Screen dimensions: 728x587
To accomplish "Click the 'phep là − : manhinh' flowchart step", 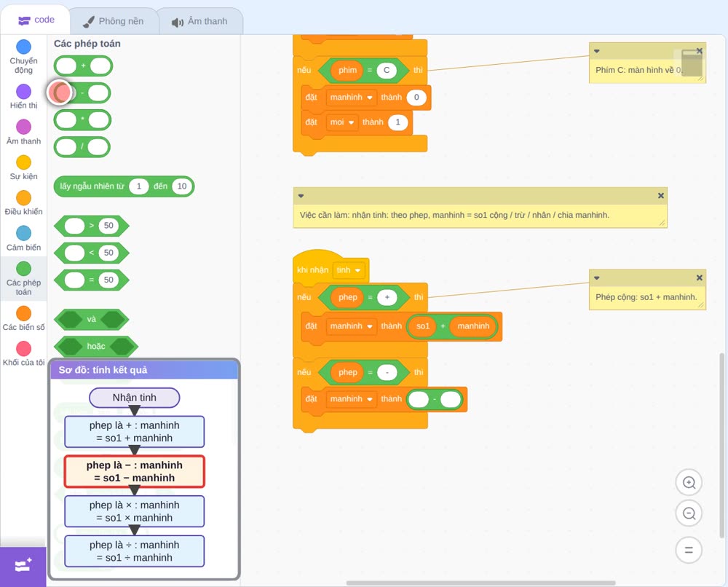I will click(134, 471).
